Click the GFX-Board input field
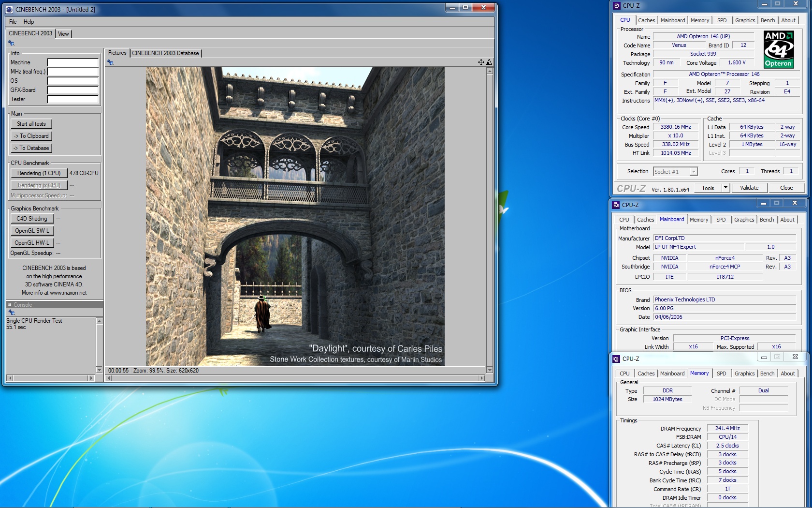Screen dimensions: 812x508 click(73, 90)
